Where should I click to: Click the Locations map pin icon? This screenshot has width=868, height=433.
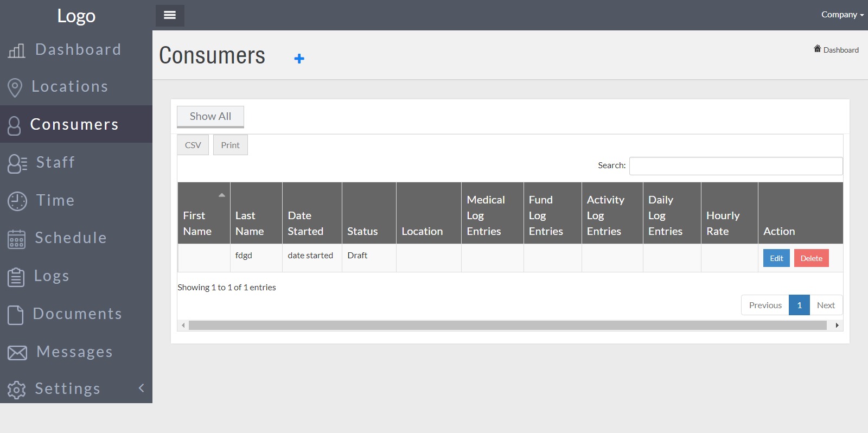(x=15, y=87)
